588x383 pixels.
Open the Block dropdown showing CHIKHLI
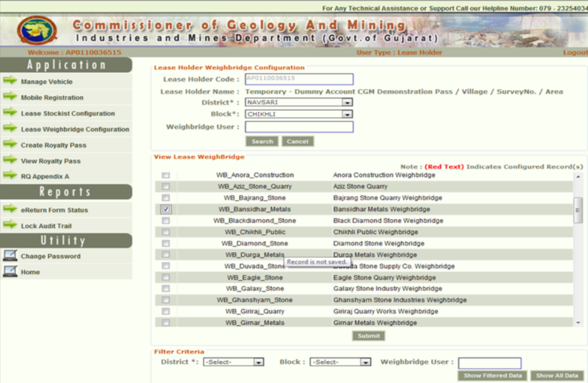click(x=299, y=114)
